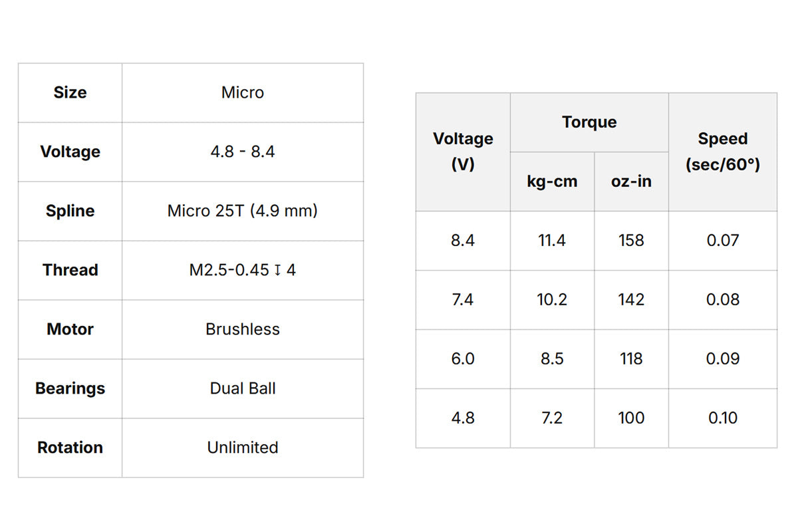
Task: Select the 7.4 voltage row cell
Action: (x=463, y=300)
